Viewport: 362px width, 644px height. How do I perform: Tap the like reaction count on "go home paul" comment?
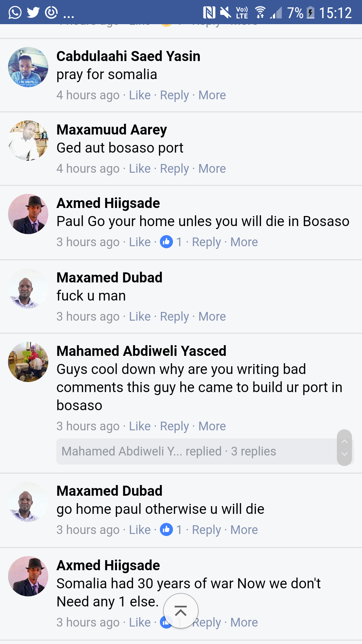pos(179,530)
